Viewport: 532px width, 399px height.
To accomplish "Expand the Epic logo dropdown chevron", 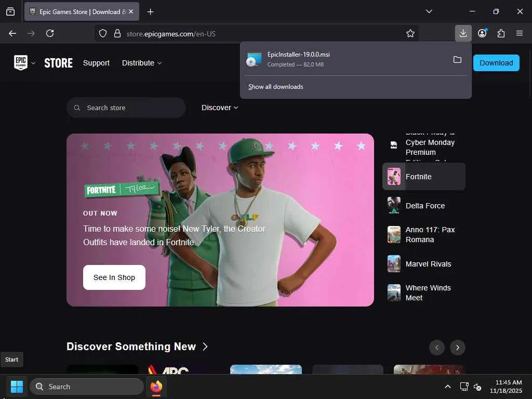I will pyautogui.click(x=33, y=63).
